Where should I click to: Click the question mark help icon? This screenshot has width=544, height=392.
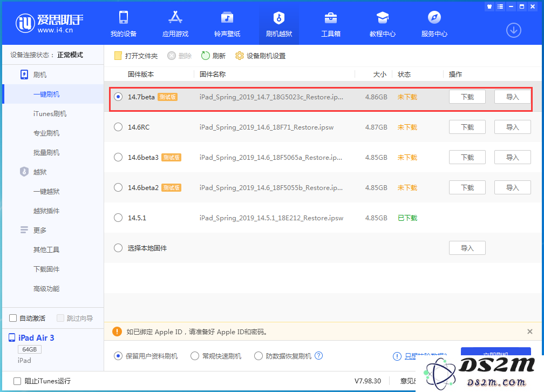pyautogui.click(x=318, y=355)
